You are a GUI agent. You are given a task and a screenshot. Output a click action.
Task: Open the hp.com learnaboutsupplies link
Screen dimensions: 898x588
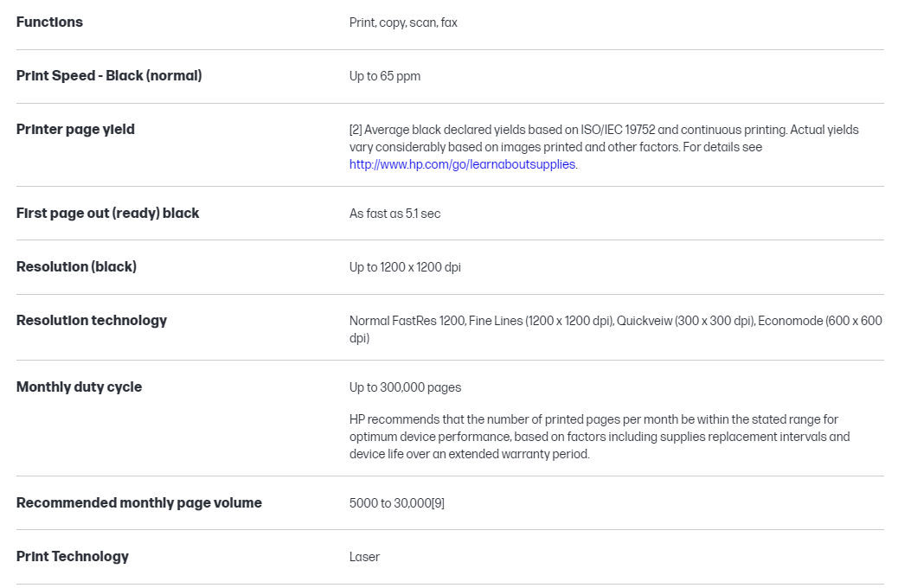point(462,164)
